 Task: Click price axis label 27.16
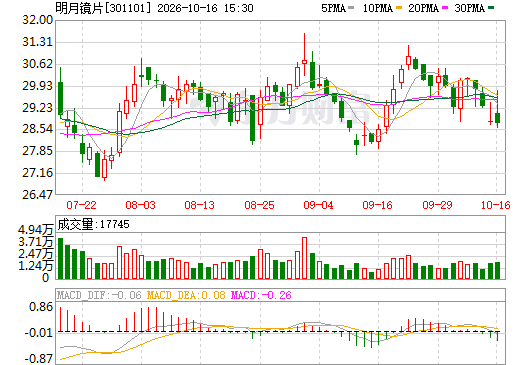pos(37,173)
